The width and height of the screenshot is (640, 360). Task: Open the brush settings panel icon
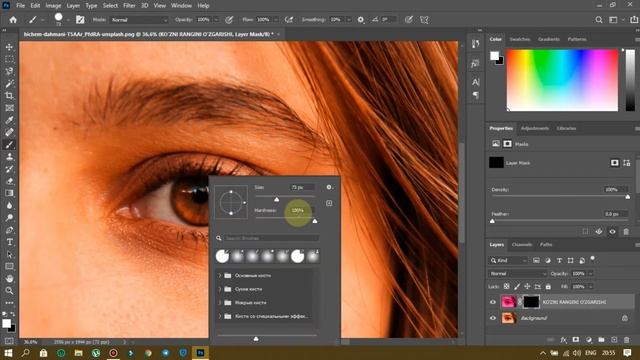[80, 20]
